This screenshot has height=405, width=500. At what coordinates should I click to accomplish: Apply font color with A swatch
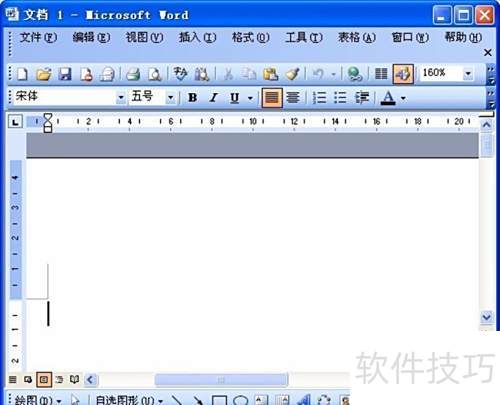pyautogui.click(x=388, y=98)
